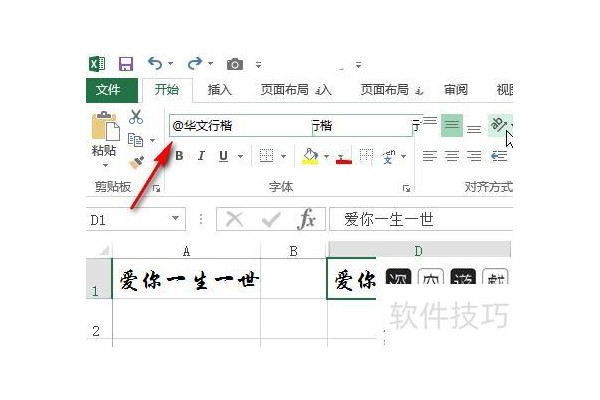Open the copy options dropdown arrow

tap(152, 140)
